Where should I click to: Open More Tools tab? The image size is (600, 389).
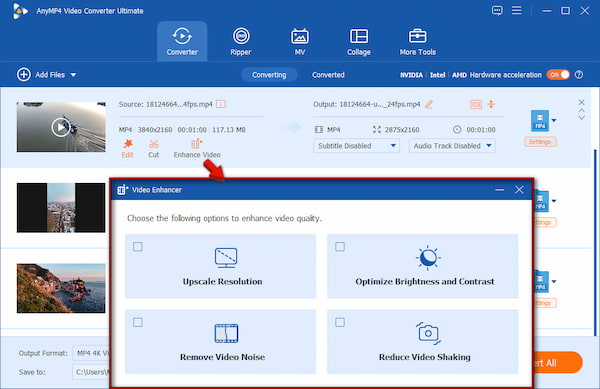pyautogui.click(x=417, y=41)
